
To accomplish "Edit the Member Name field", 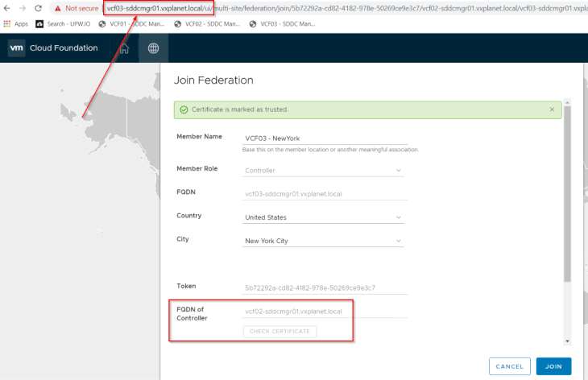I will point(325,138).
